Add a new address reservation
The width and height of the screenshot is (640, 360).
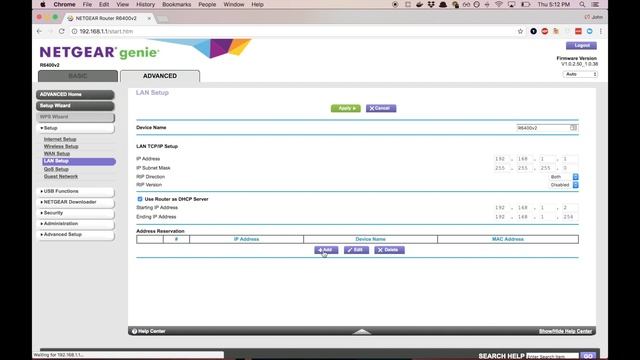click(326, 250)
